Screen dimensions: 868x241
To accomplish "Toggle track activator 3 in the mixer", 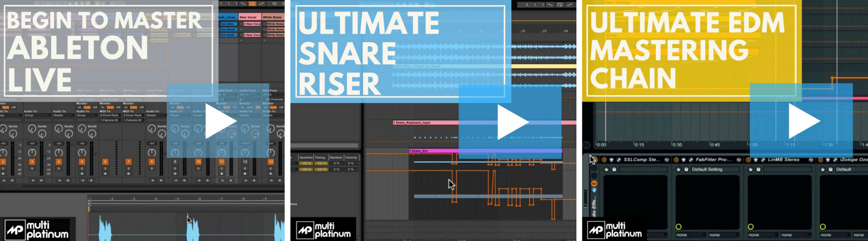I will 32,162.
